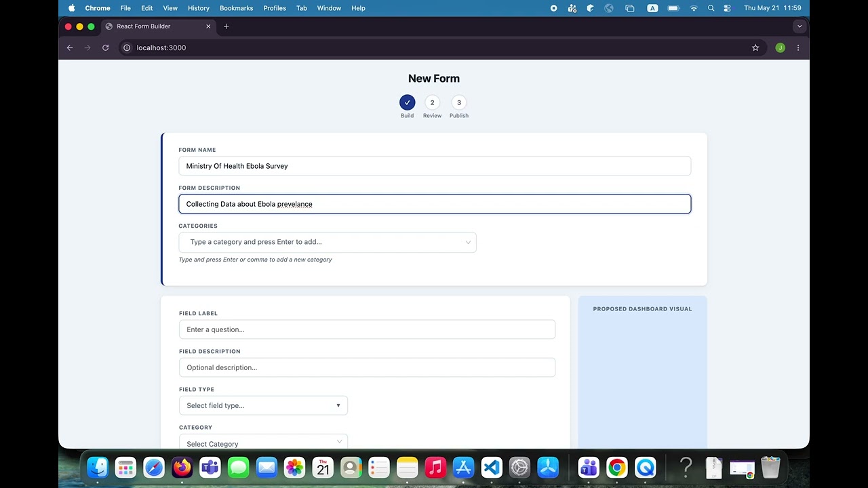Open Reminders from the Dock
868x488 pixels.
coord(379,467)
